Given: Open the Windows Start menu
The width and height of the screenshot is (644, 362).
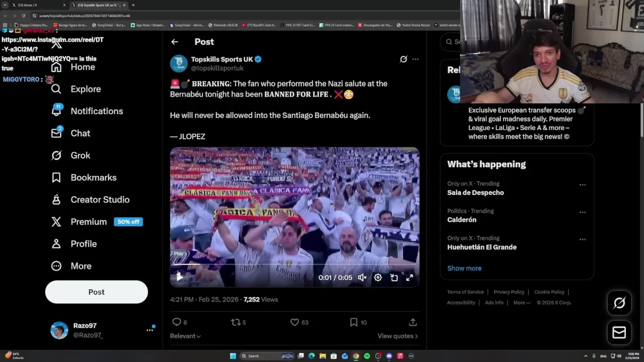Looking at the screenshot, I should 233,356.
